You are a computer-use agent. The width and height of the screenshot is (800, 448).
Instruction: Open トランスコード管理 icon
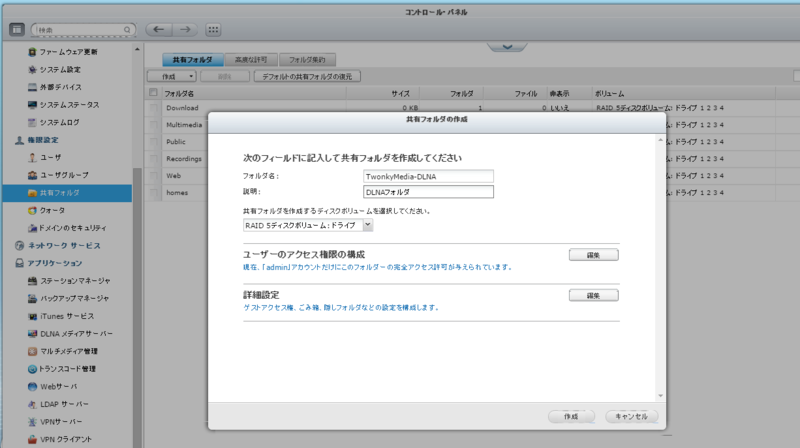33,369
